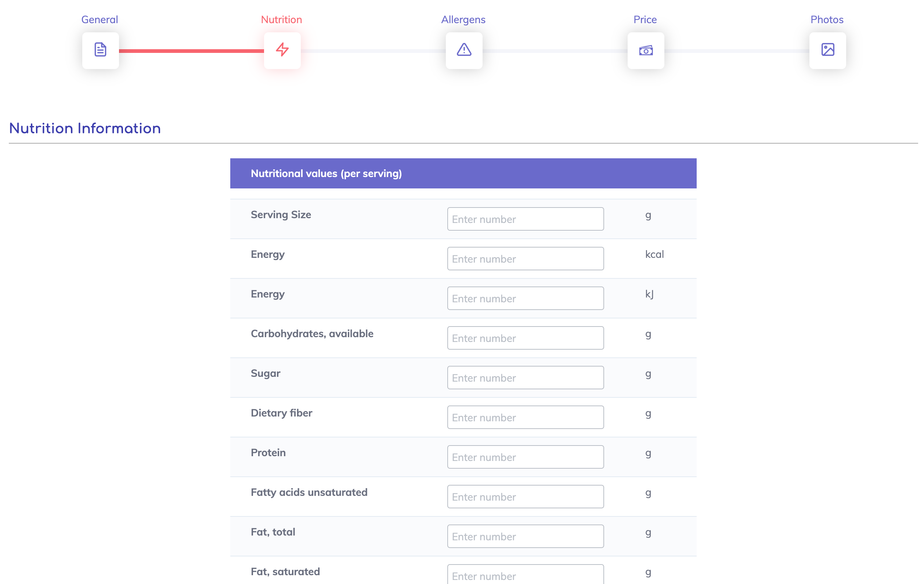Click the Nutrition lightning bolt icon
Image resolution: width=924 pixels, height=584 pixels.
(x=282, y=50)
